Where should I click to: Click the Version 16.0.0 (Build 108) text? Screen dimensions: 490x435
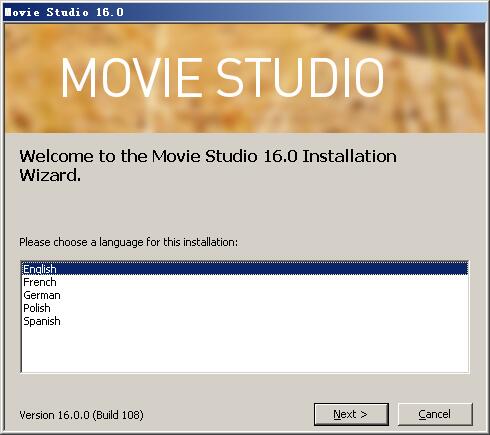point(81,415)
